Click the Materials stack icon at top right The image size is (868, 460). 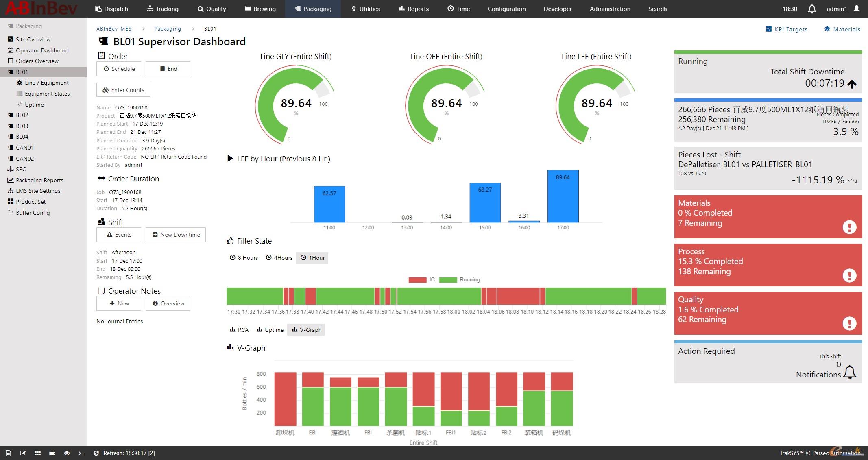click(x=827, y=29)
